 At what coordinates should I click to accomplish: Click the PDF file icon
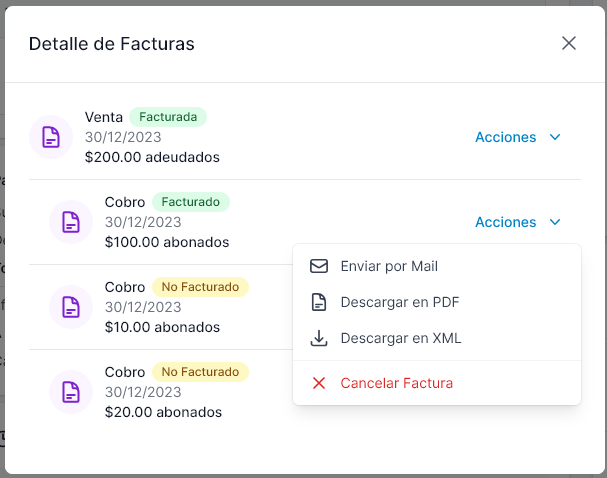pos(319,302)
